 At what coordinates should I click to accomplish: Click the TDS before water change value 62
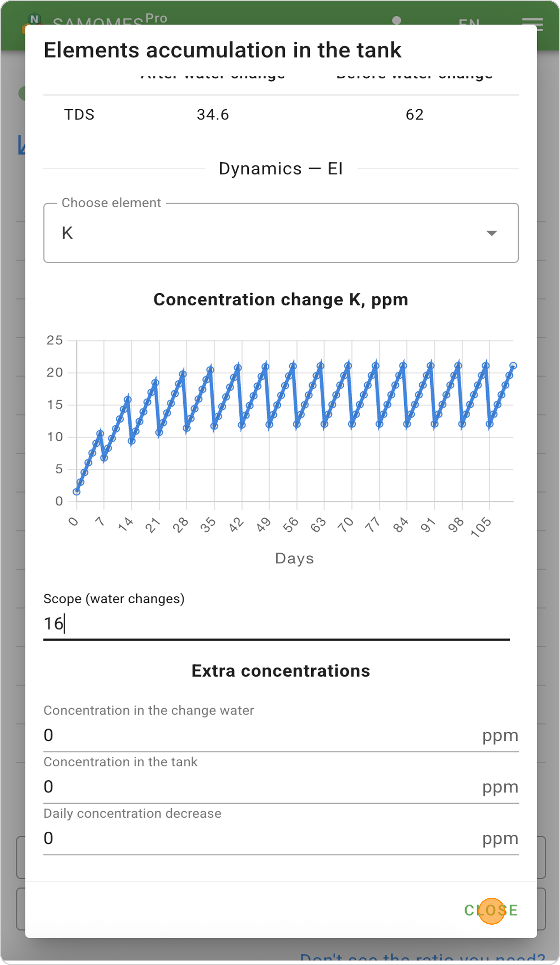tap(415, 115)
